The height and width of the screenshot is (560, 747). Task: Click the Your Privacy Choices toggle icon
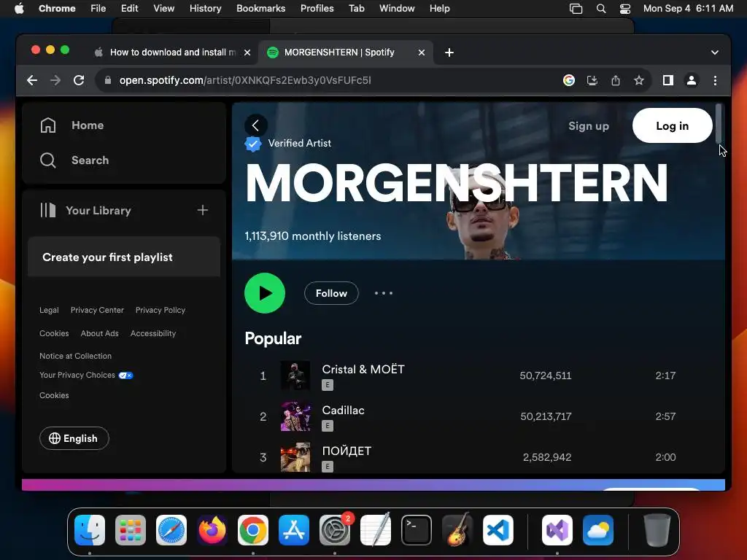[x=125, y=376]
